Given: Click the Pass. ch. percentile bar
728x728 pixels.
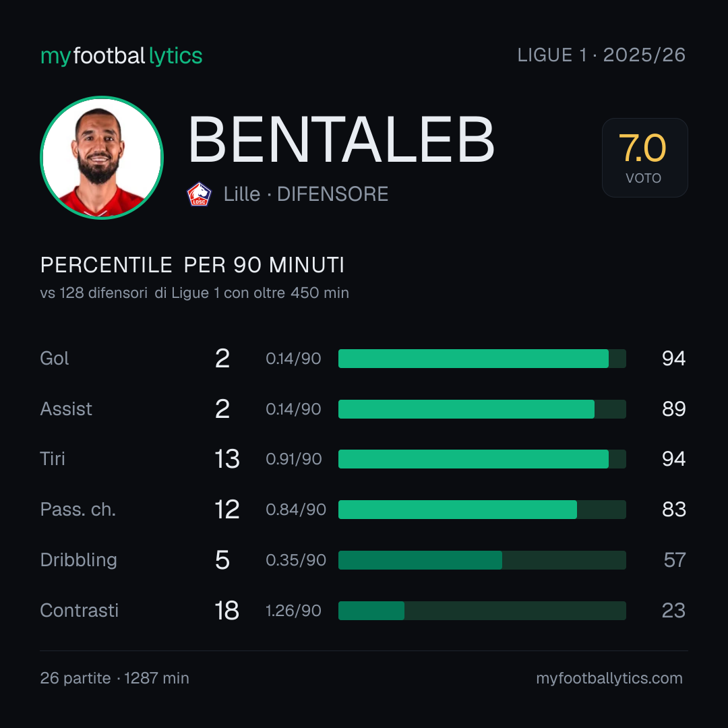Looking at the screenshot, I should (482, 510).
